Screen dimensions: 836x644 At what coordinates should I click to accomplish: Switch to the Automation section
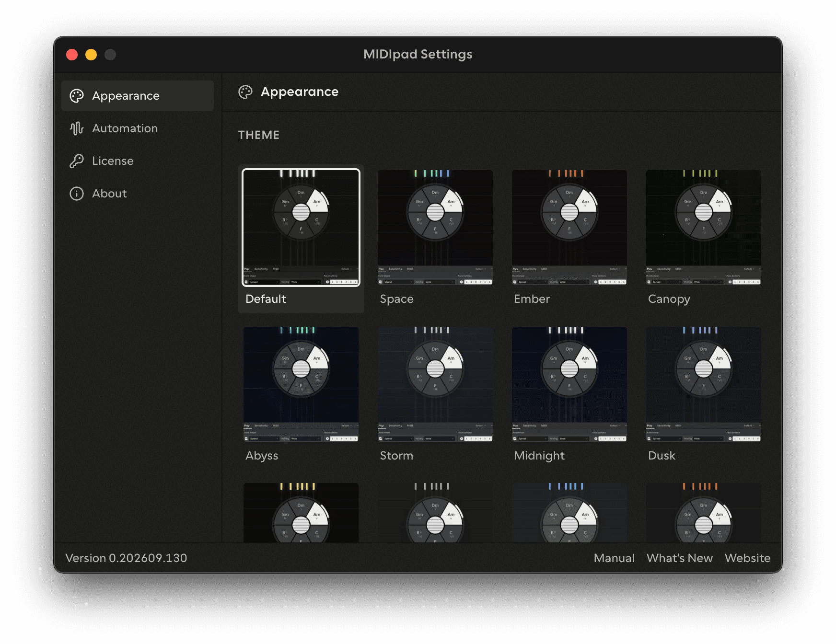click(138, 128)
